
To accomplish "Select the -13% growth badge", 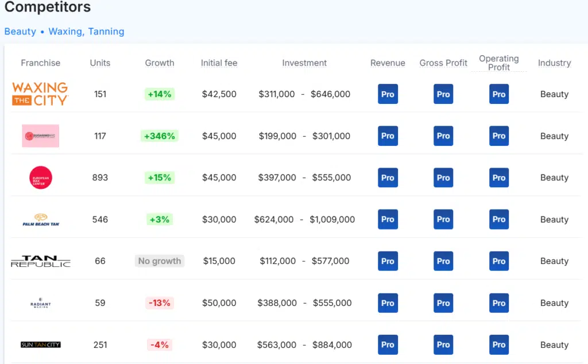I will (160, 303).
